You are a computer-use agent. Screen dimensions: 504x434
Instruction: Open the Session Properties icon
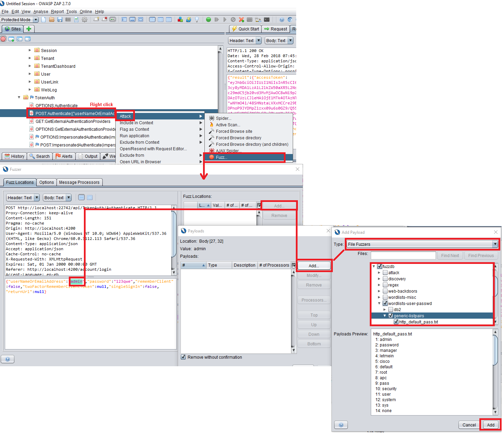coord(76,20)
